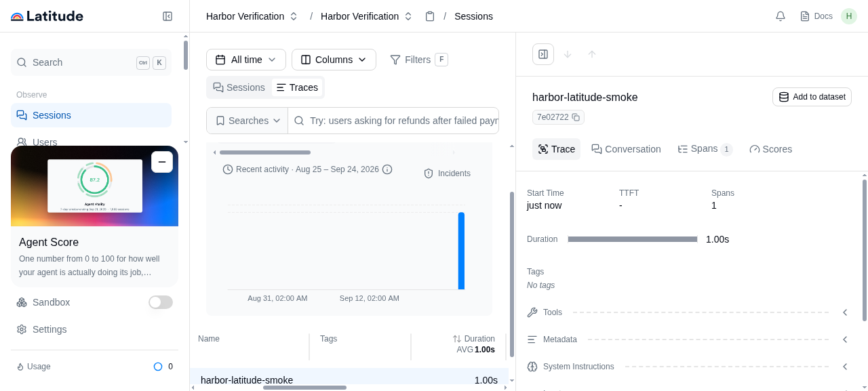Click the System Instructions icon
Viewport: 868px width, 391px height.
(532, 367)
